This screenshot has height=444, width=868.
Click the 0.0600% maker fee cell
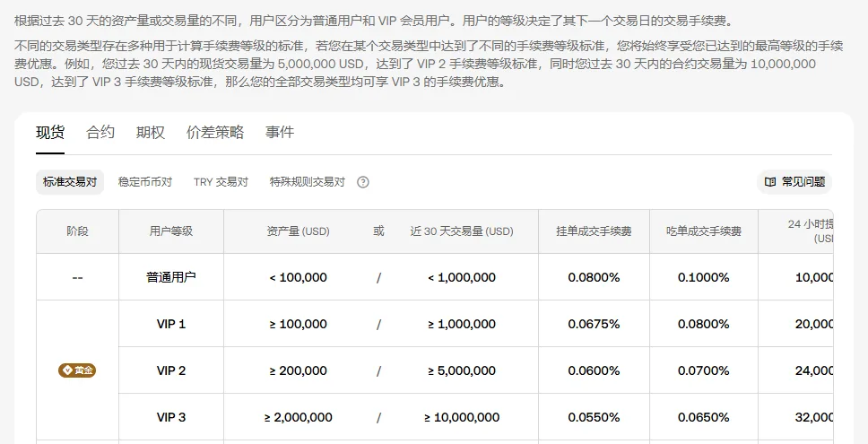click(594, 370)
